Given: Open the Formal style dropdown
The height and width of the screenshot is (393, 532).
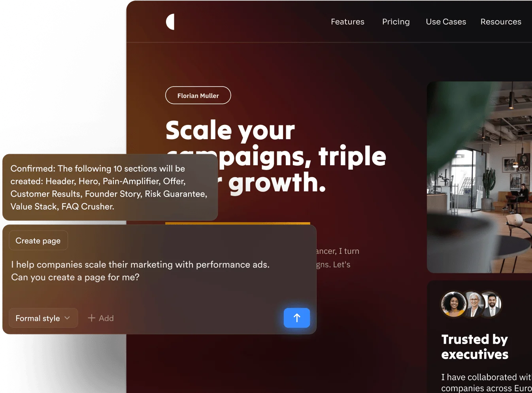Looking at the screenshot, I should [43, 318].
